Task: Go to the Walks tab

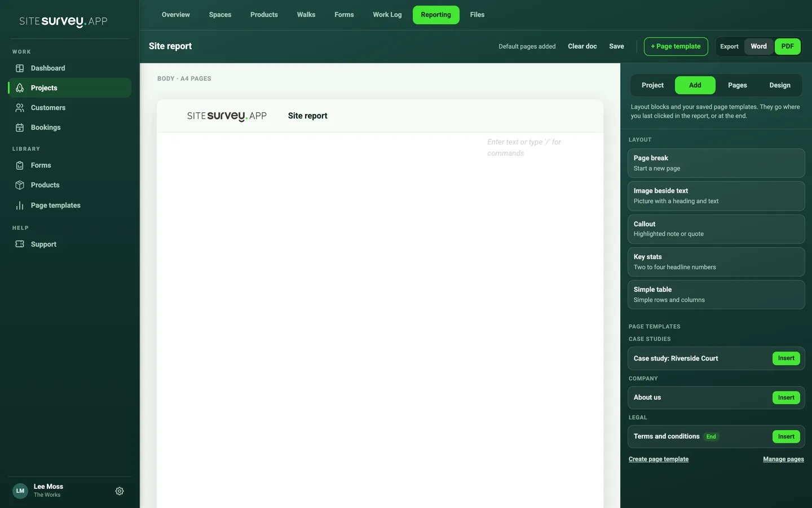Action: pos(306,15)
